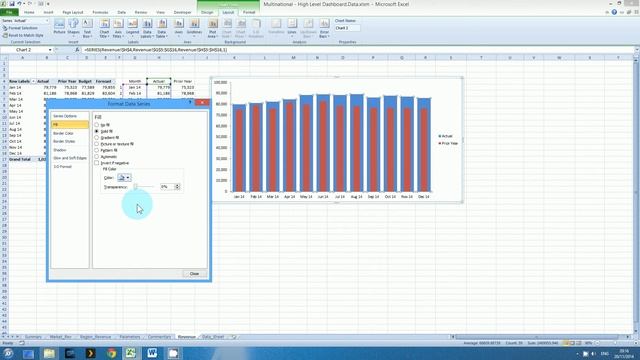Screen dimensions: 640x360
Task: Click the Save icon in Quick Access
Action: pyautogui.click(x=12, y=4)
